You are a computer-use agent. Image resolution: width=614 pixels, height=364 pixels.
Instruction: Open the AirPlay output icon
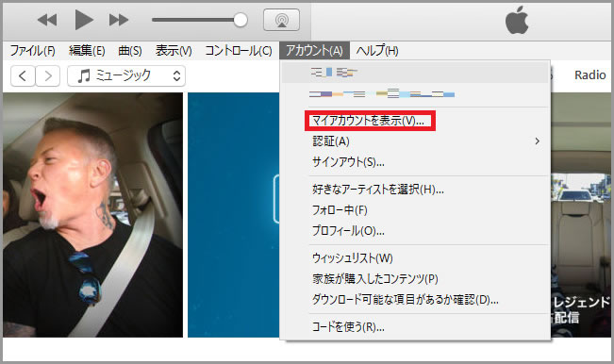tap(282, 20)
